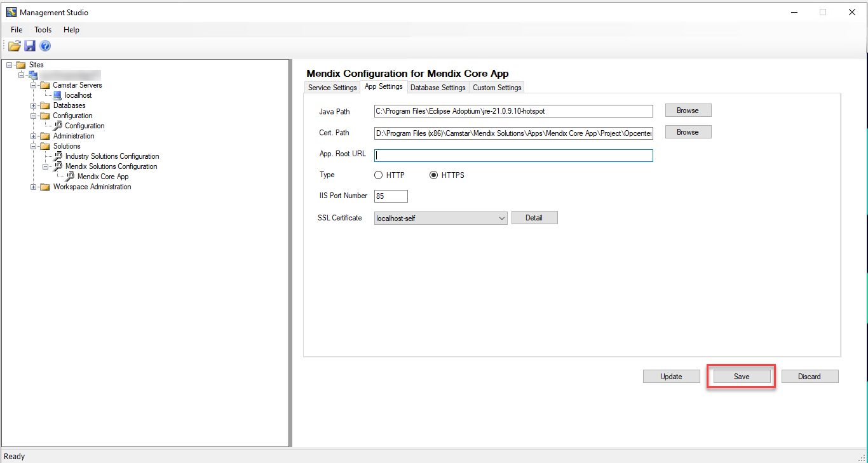Viewport: 868px width, 463px height.
Task: Select Industry Solutions Configuration tree icon
Action: (58, 156)
